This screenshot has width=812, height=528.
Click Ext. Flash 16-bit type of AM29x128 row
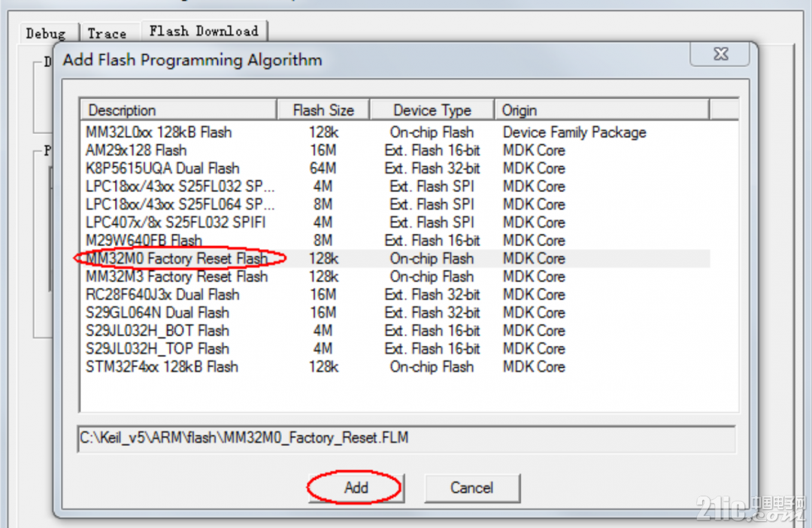432,150
